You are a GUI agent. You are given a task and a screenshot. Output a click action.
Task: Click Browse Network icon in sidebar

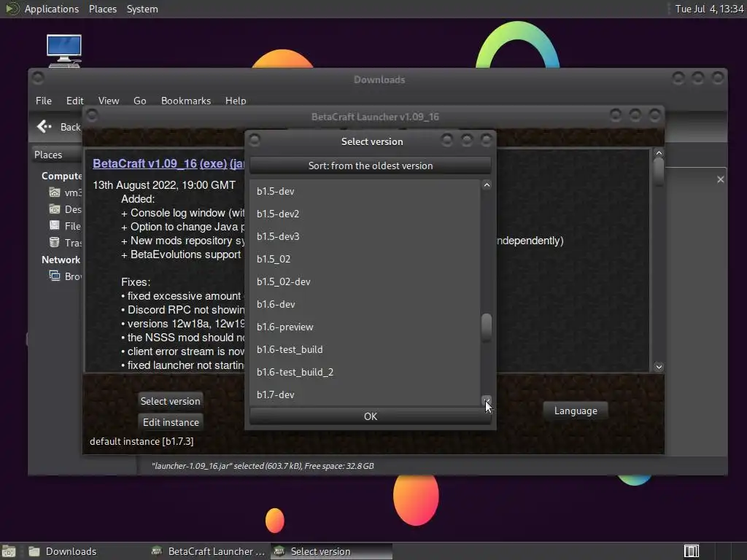pos(55,276)
